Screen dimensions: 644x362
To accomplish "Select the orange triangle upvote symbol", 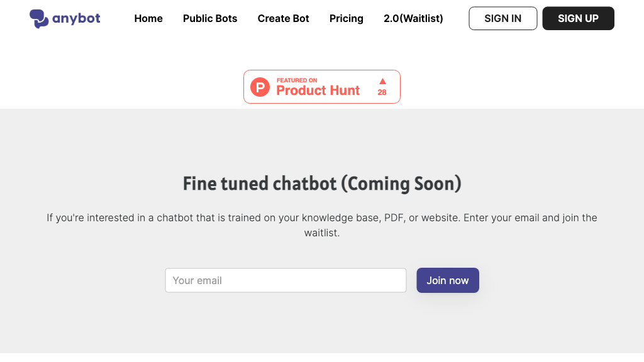I will [x=382, y=80].
